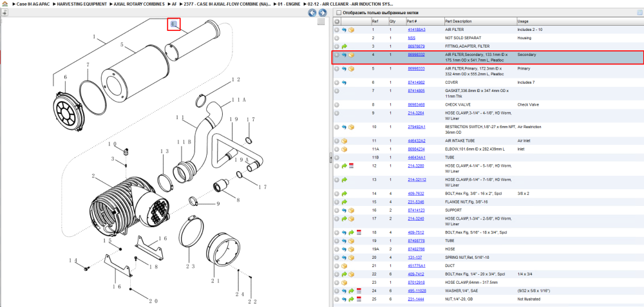Open next diagram with right arrow
This screenshot has height=307, width=644.
click(323, 13)
